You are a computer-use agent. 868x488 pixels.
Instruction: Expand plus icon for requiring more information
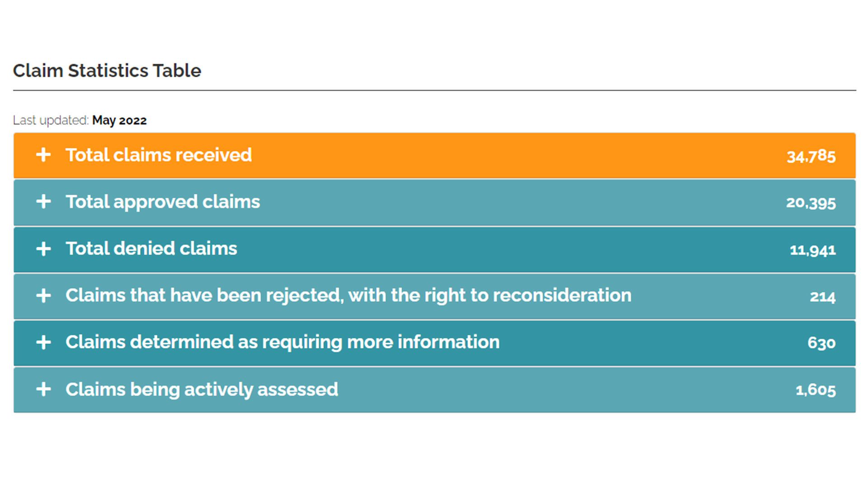43,342
